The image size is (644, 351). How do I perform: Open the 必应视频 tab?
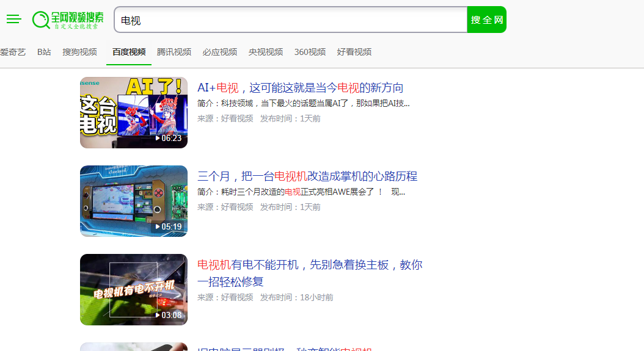[x=220, y=52]
